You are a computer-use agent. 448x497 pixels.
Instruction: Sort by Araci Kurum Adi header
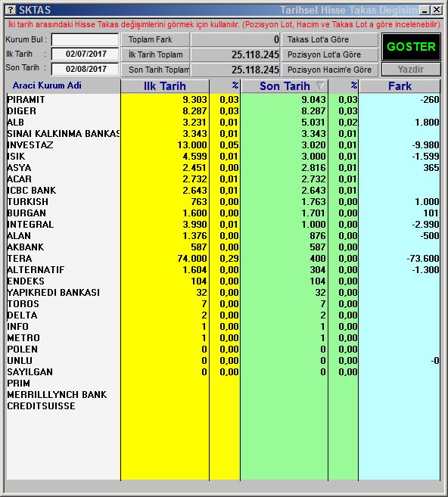[x=47, y=85]
